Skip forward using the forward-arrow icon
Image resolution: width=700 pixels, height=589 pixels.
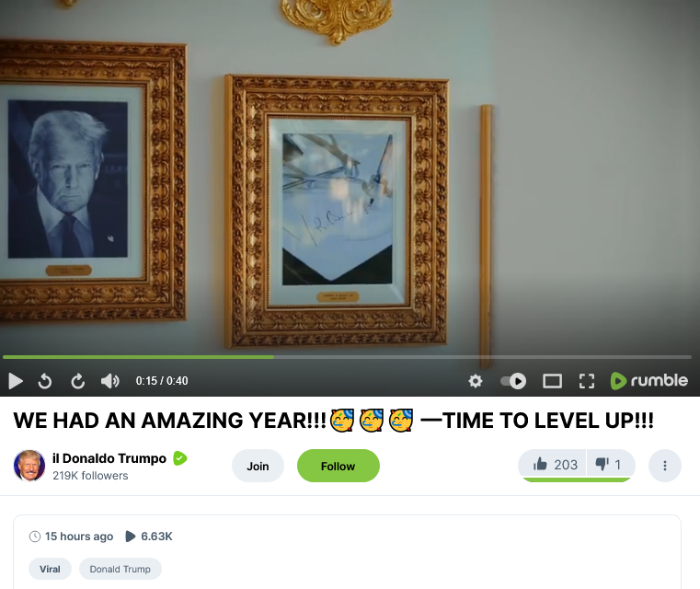77,381
